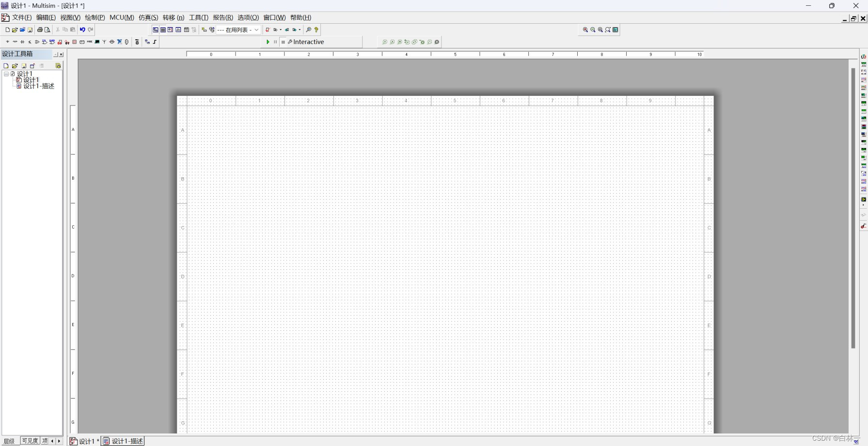Select the current clamp probe instrument
This screenshot has width=868, height=446.
(864, 226)
